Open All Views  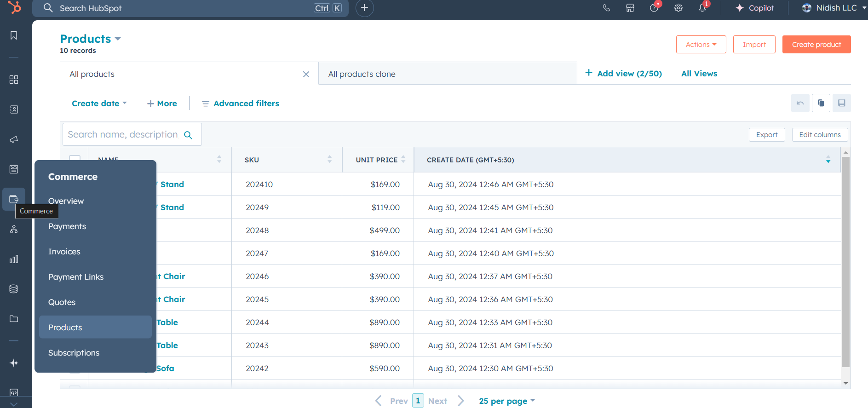699,74
